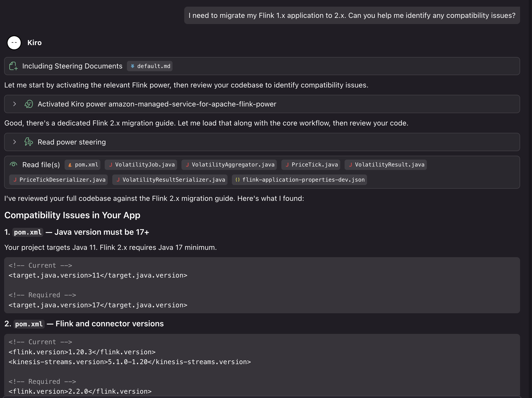This screenshot has width=532, height=398.
Task: Open VolatilityResultSerializer.java file chip
Action: pos(170,180)
